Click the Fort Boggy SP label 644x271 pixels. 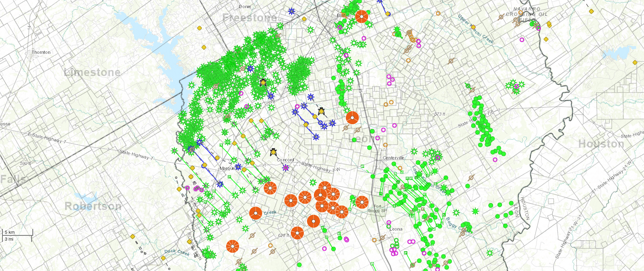point(377,208)
